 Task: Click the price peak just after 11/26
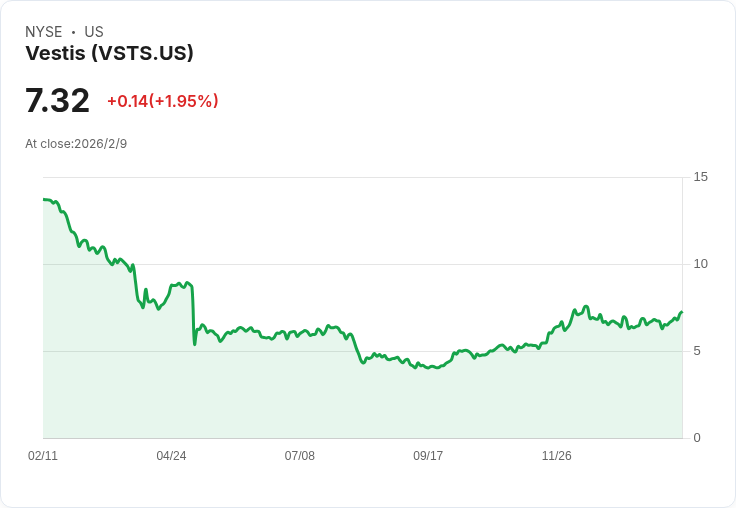[x=586, y=306]
